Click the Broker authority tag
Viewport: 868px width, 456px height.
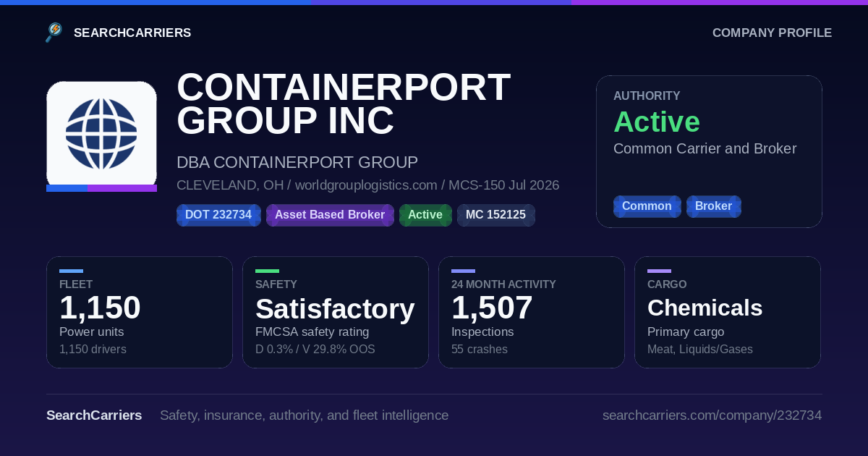click(713, 206)
